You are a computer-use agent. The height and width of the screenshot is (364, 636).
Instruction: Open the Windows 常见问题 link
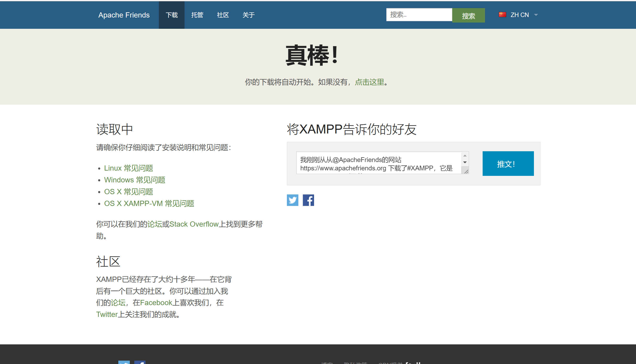[135, 180]
